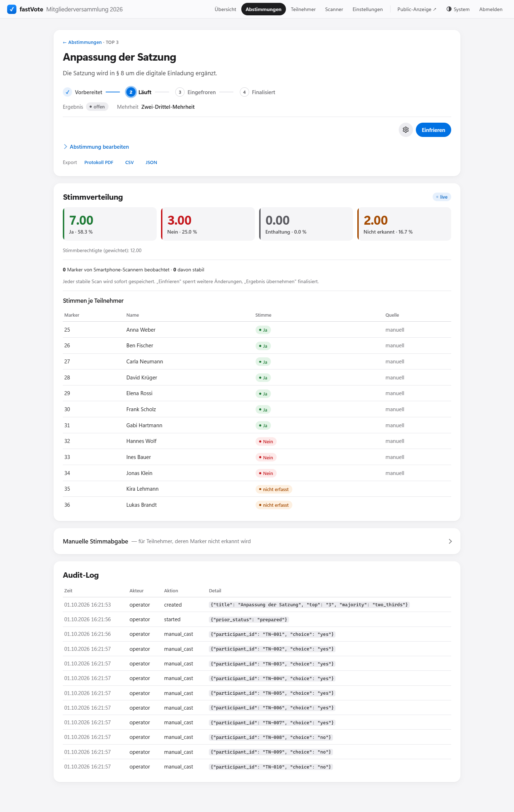514x812 pixels.
Task: Click the Vorbereitet checkmark step icon
Action: (x=67, y=92)
